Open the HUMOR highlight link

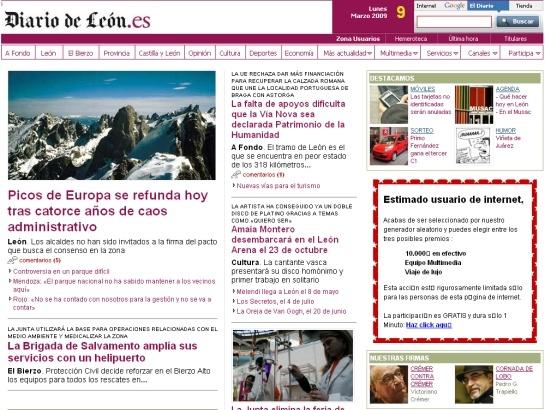(506, 131)
